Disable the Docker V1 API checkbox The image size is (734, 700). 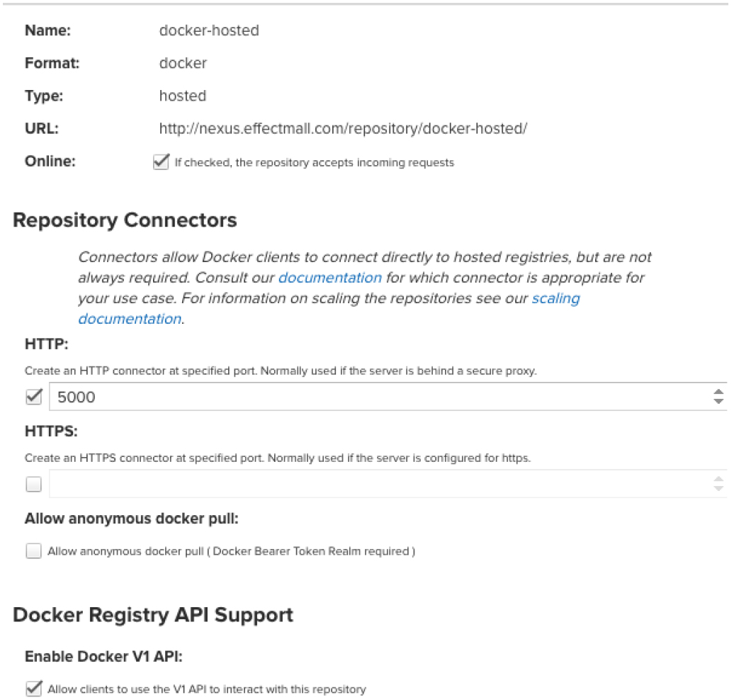34,689
